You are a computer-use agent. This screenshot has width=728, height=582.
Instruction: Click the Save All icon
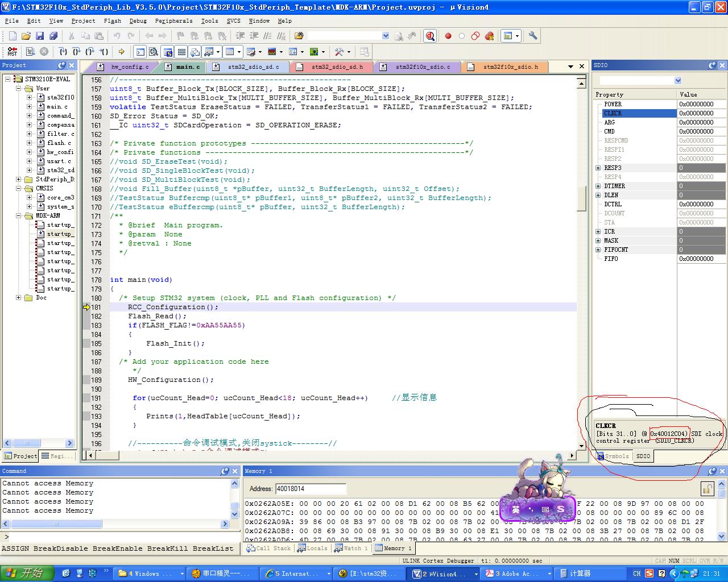coord(53,36)
